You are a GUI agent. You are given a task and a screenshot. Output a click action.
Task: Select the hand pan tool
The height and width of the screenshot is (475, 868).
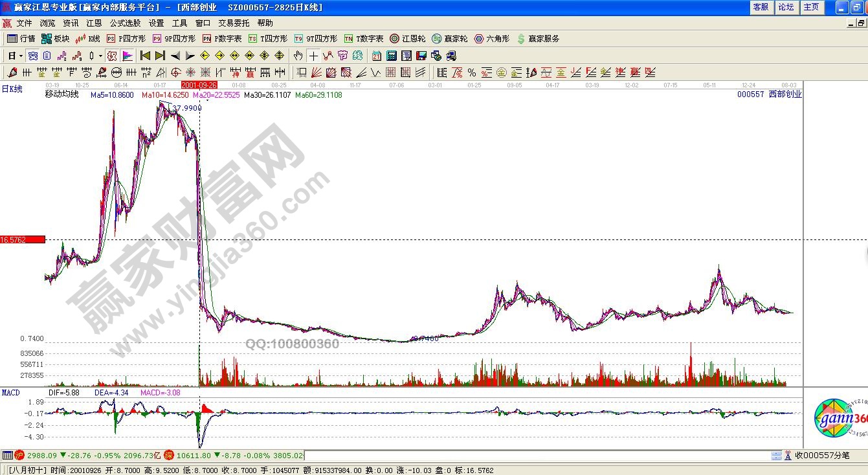(298, 56)
